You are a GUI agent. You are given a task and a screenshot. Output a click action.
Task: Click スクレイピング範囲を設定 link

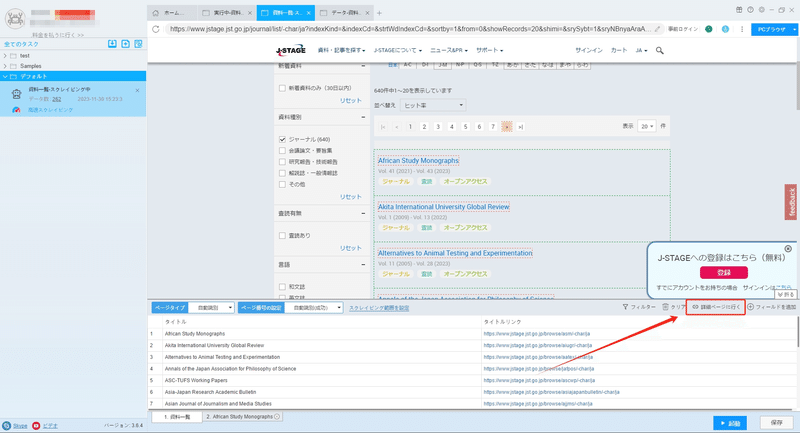(x=379, y=308)
